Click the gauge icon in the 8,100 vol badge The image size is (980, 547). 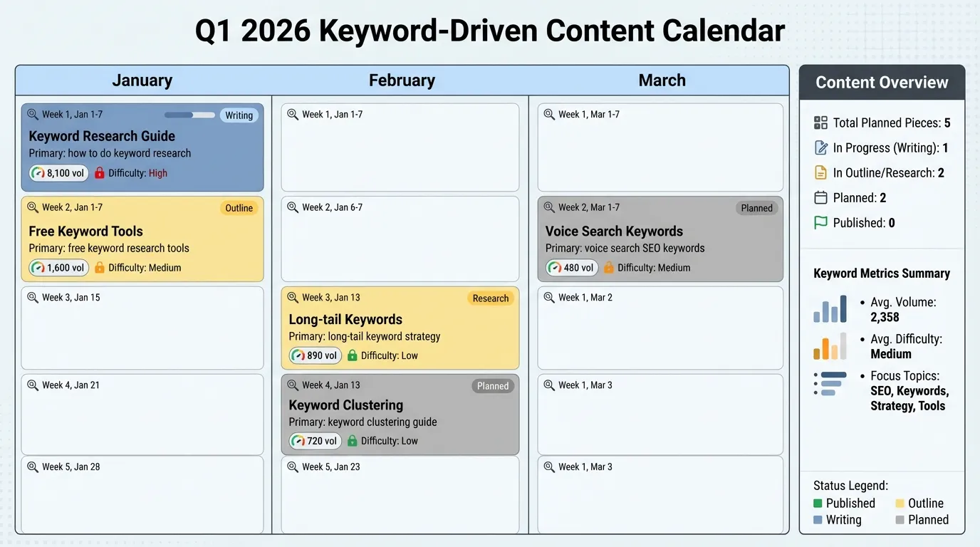pos(38,172)
